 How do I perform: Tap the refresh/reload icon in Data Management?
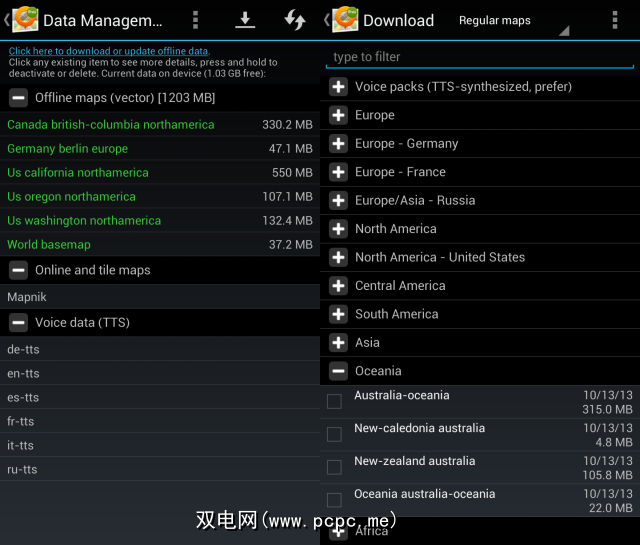tap(295, 20)
